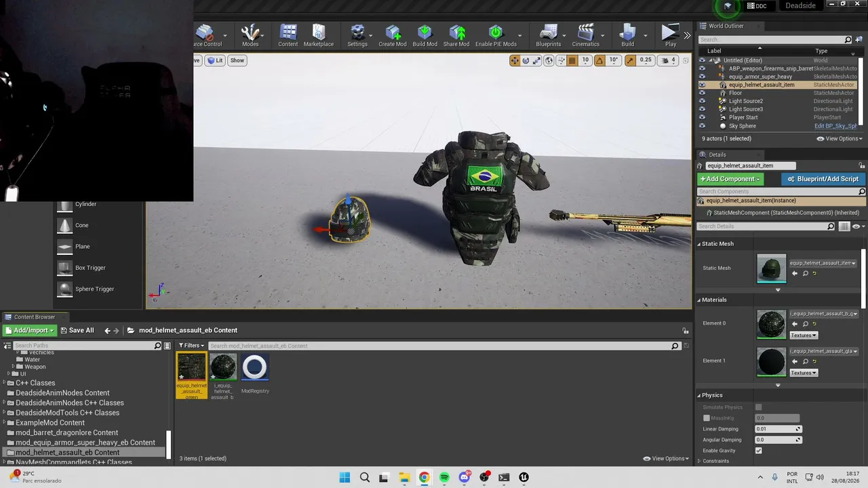Toggle Enable Gravity checkbox
Screen dimensions: 868x488
pyautogui.click(x=758, y=451)
